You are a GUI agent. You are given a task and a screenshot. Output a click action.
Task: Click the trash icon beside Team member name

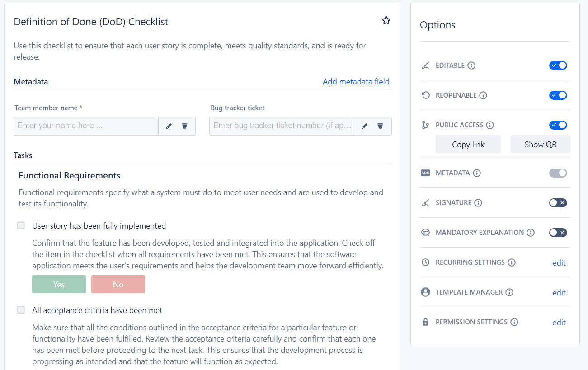coord(184,126)
